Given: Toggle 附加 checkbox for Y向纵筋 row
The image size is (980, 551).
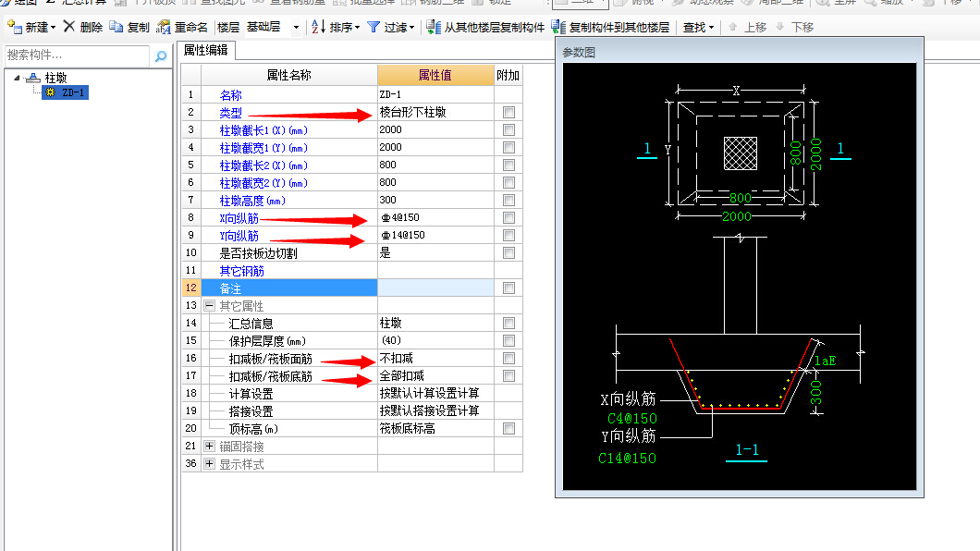Looking at the screenshot, I should pos(508,235).
